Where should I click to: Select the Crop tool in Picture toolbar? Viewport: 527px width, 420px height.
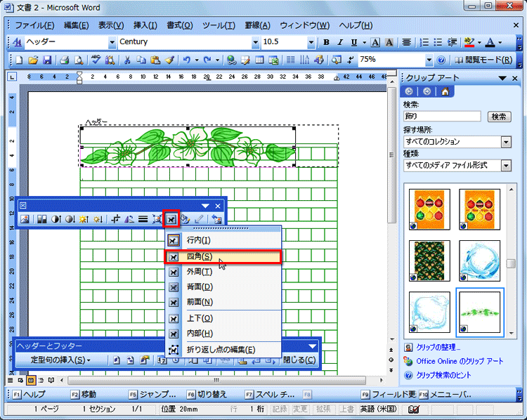point(115,219)
